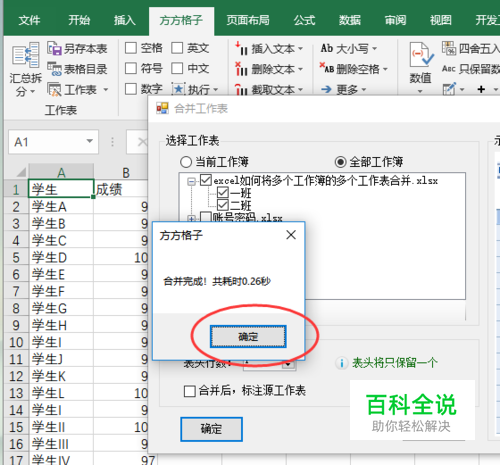The image size is (500, 465).
Task: Open the 工作表 dropdown arrow
Action: tap(106, 90)
